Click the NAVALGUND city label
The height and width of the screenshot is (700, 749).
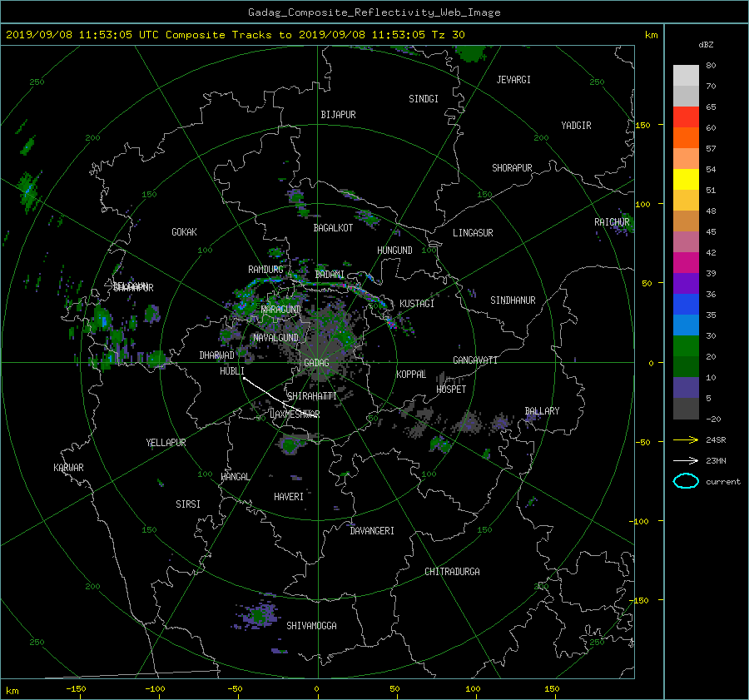[x=275, y=338]
